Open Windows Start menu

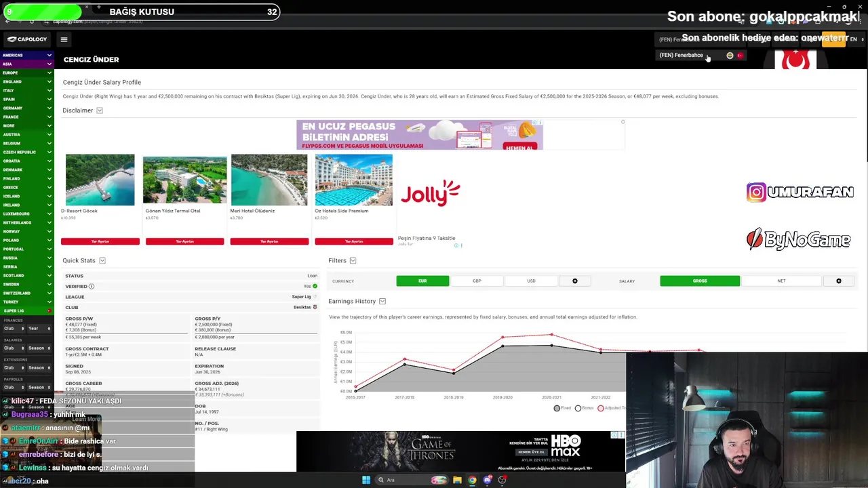click(366, 480)
